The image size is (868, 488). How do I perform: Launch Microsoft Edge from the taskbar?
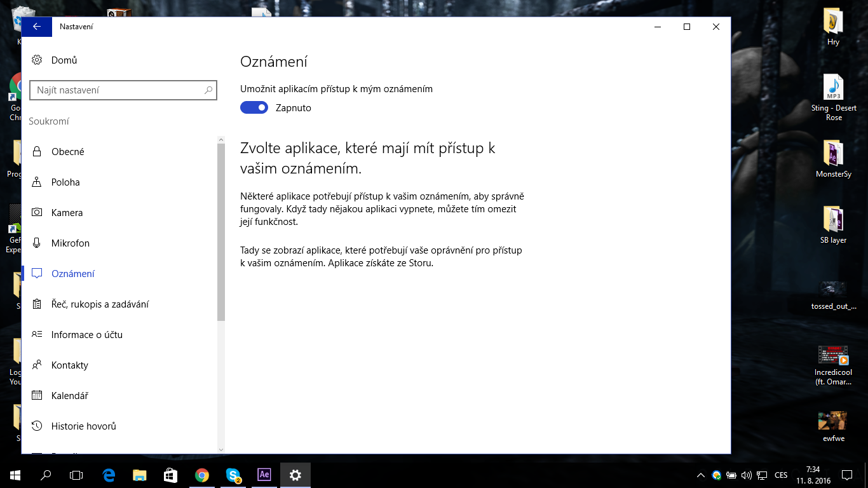(109, 475)
